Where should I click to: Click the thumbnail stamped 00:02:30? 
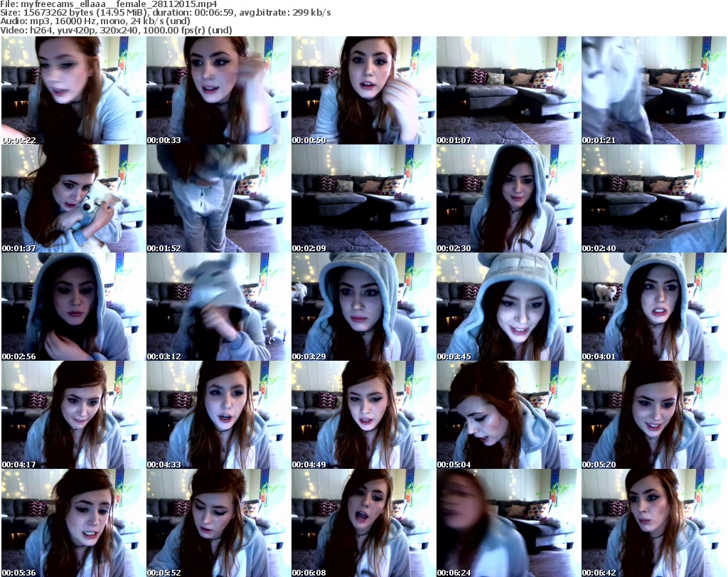pyautogui.click(x=508, y=198)
